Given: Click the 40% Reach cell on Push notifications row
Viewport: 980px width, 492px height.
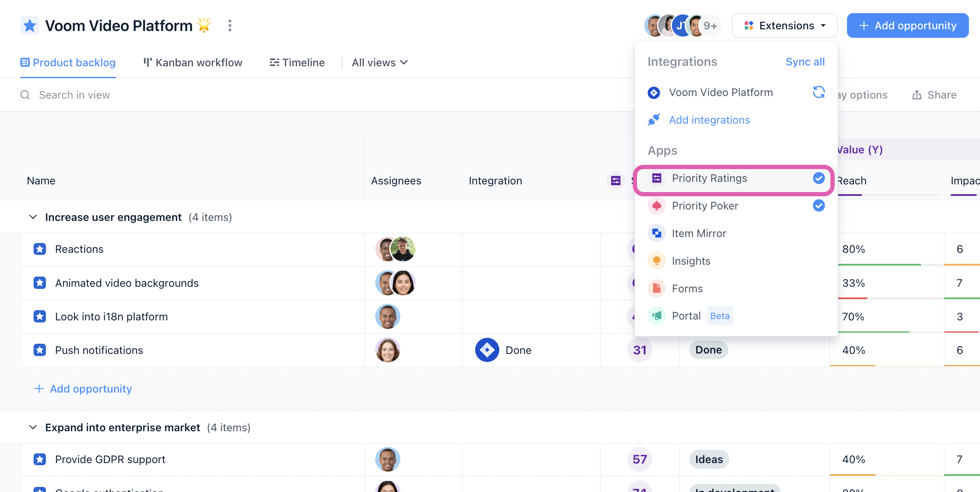Looking at the screenshot, I should pos(887,350).
